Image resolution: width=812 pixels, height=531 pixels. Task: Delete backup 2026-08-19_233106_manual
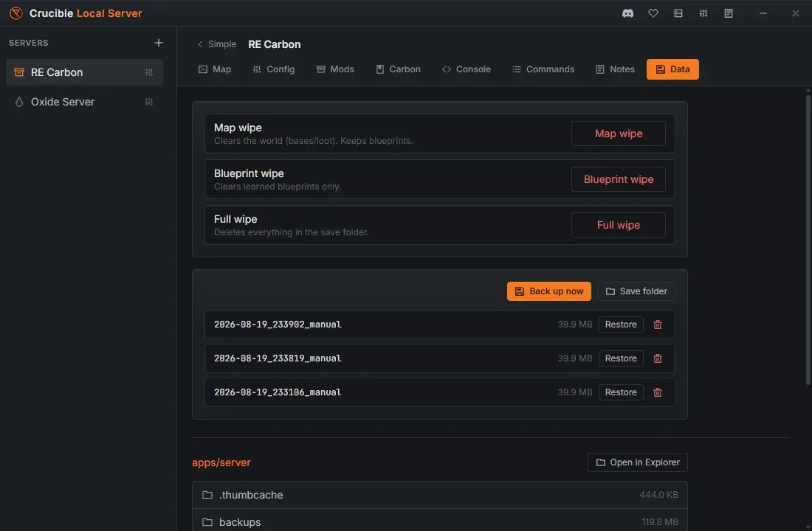click(658, 392)
